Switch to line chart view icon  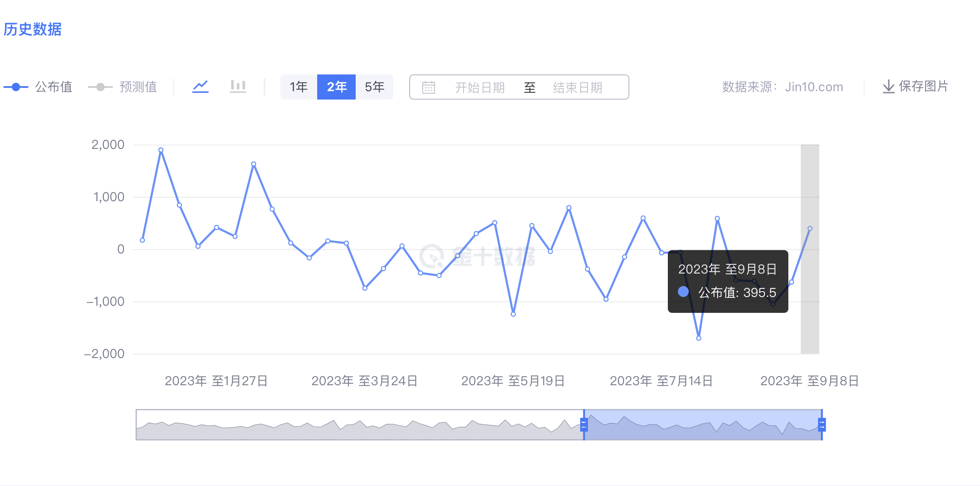tap(200, 87)
